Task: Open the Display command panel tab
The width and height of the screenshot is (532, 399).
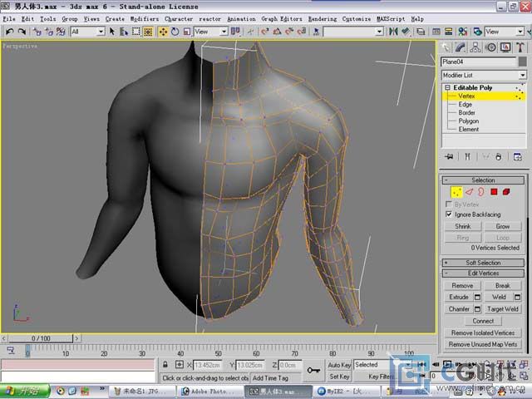Action: 505,47
